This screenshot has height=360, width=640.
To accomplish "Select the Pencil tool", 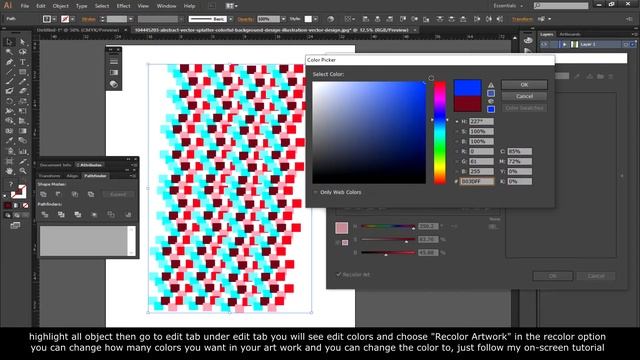I will [x=22, y=82].
